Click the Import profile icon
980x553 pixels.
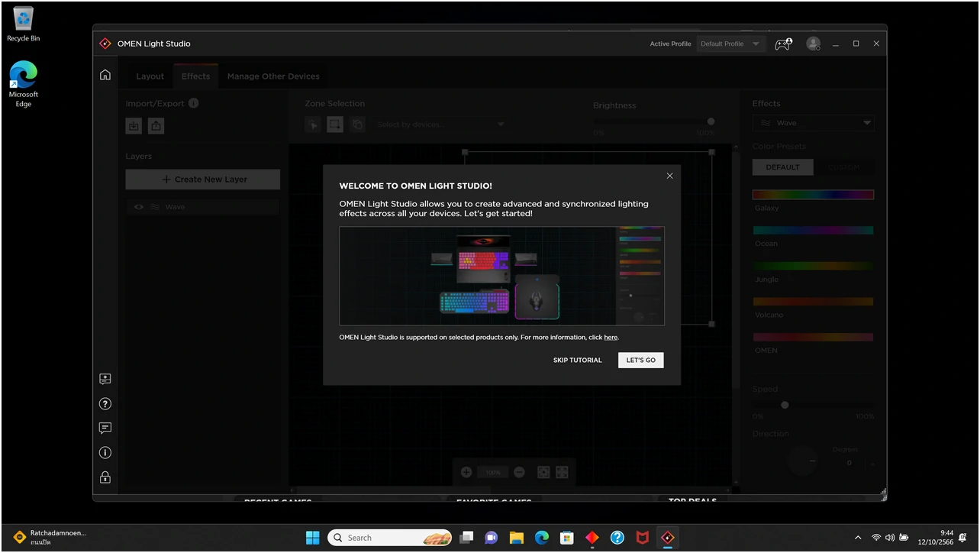[134, 126]
